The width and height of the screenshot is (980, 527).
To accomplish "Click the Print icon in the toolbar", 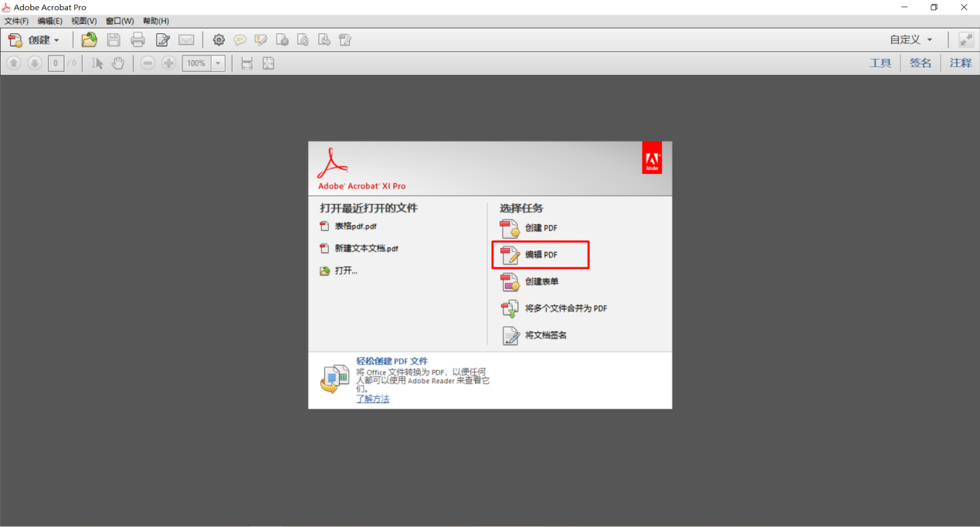I will (137, 40).
